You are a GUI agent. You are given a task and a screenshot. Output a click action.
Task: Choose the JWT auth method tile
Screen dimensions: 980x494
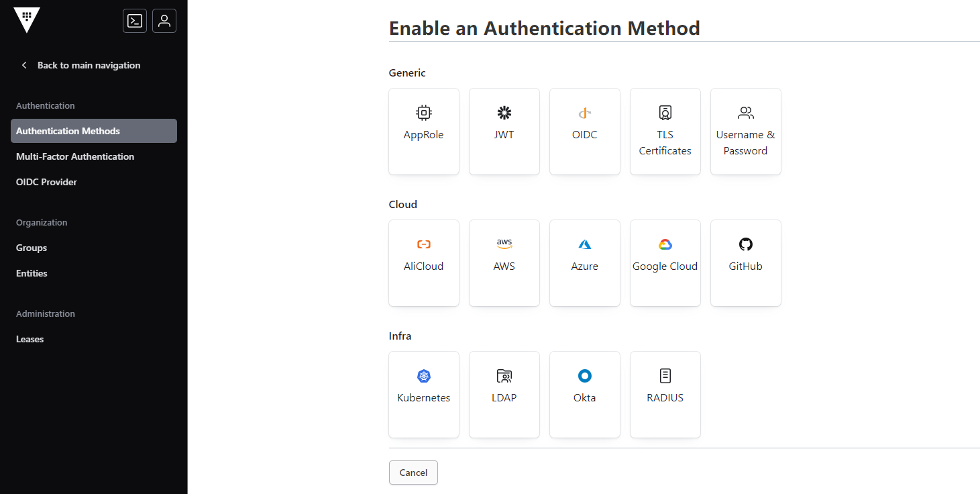(504, 132)
